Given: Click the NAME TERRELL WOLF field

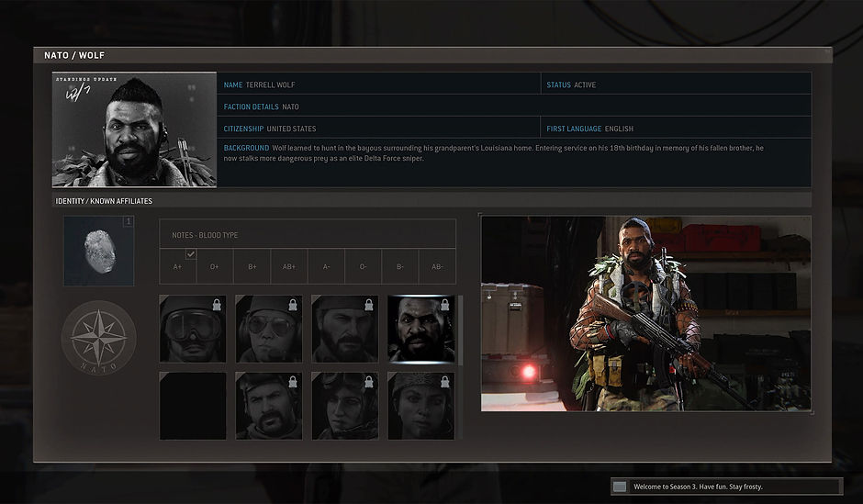Looking at the screenshot, I should (x=378, y=84).
